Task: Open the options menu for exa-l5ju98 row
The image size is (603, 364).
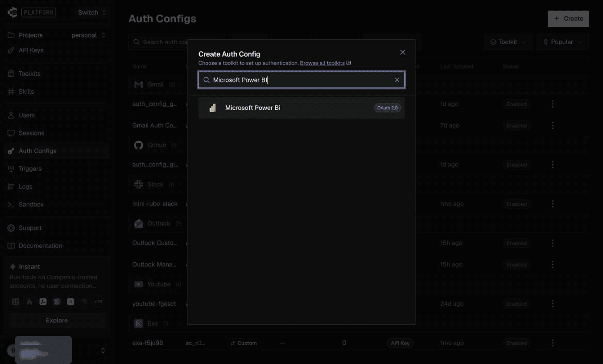Action: 553,343
